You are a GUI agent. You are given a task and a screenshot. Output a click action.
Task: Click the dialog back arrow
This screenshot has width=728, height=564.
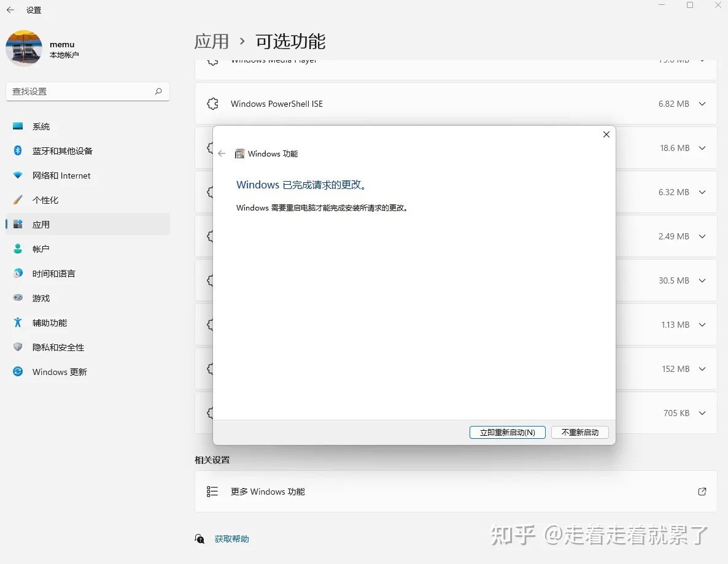[x=222, y=153]
